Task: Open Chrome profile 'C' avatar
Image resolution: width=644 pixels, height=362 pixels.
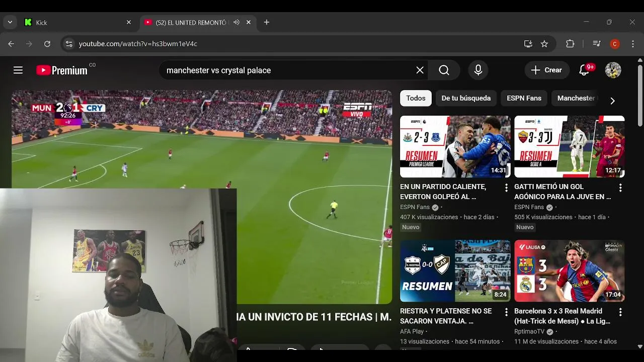Action: click(x=615, y=44)
